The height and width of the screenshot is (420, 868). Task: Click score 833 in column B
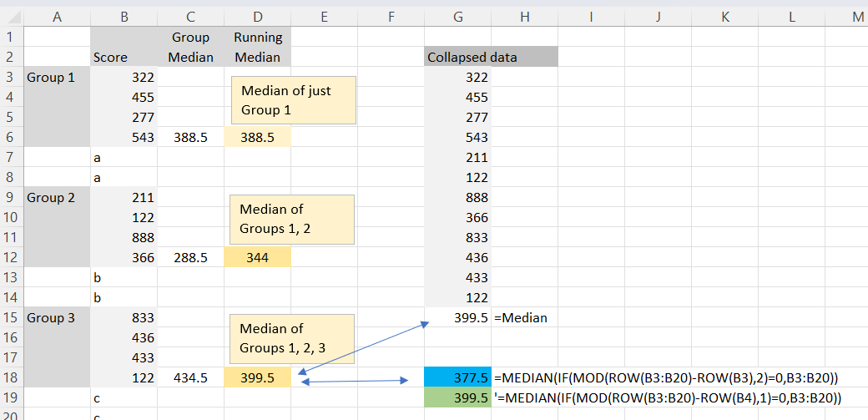pyautogui.click(x=124, y=317)
